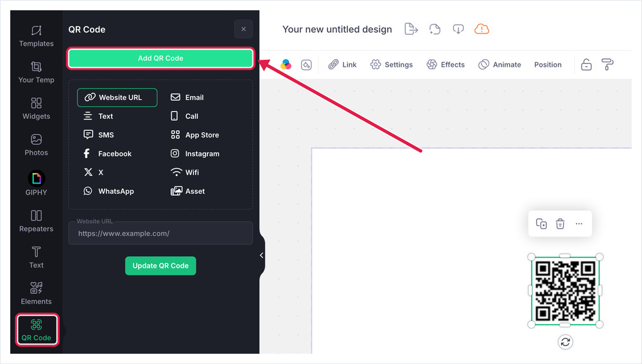The width and height of the screenshot is (642, 364).
Task: Select X QR type
Action: coord(93,173)
